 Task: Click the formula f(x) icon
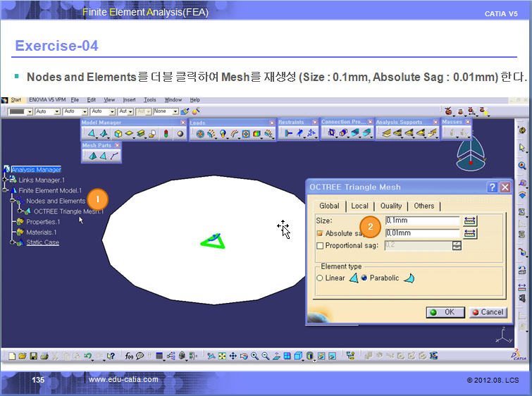click(x=128, y=356)
